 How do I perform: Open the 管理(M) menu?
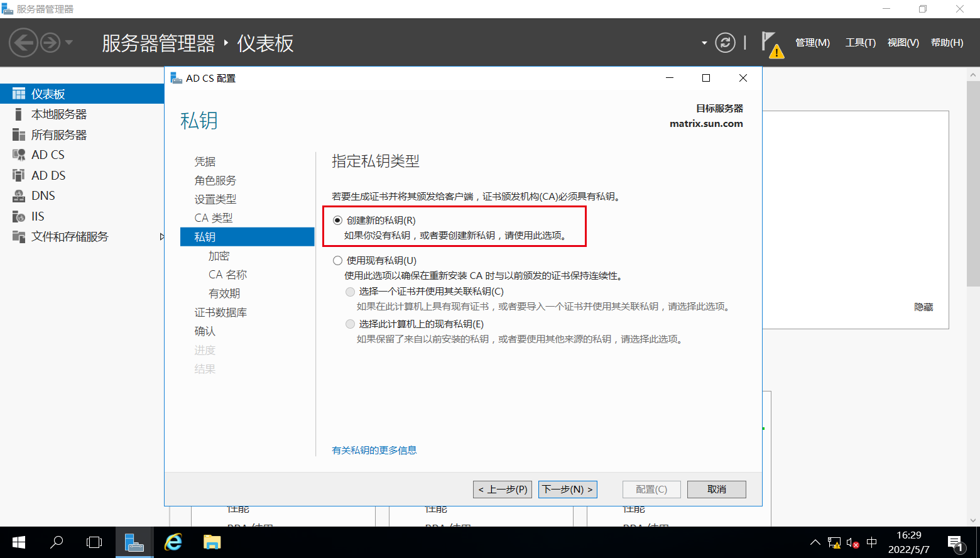[x=812, y=43]
